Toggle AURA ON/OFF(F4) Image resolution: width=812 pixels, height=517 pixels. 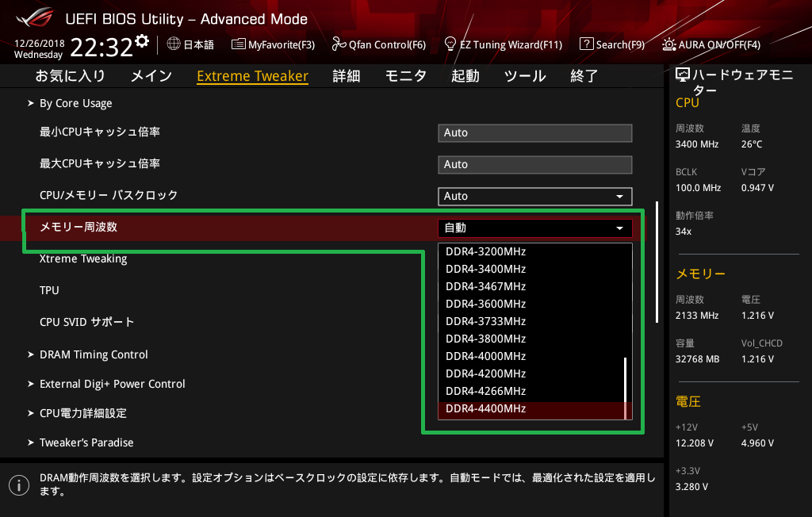coord(711,44)
